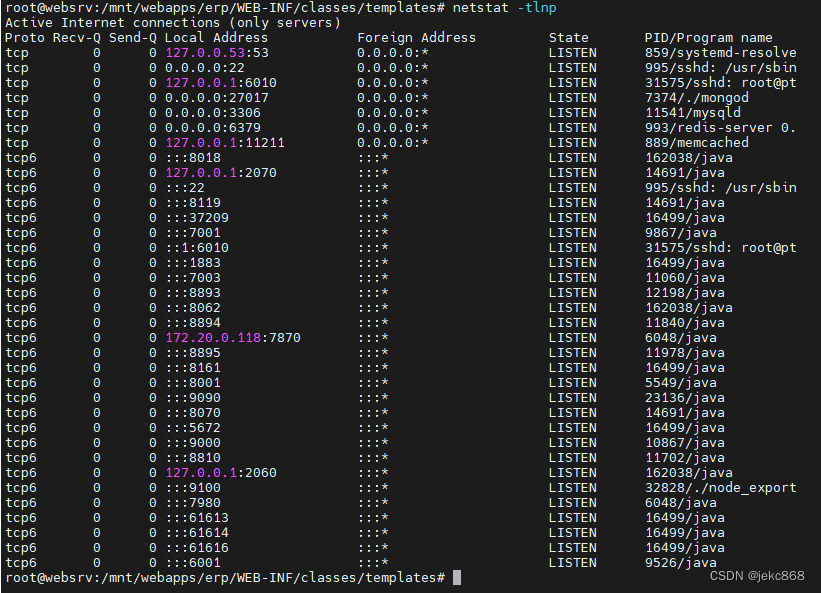Click local address :::9100

coord(193,488)
